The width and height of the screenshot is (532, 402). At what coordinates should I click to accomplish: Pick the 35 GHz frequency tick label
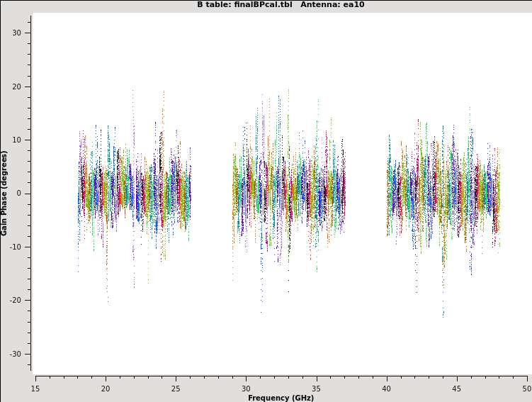[x=316, y=388]
